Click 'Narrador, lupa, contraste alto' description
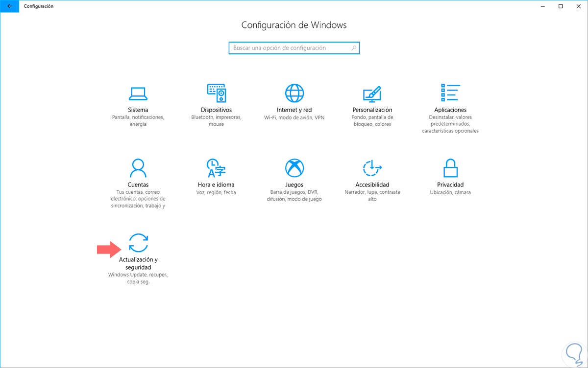Screen dimensions: 588x368 372,196
